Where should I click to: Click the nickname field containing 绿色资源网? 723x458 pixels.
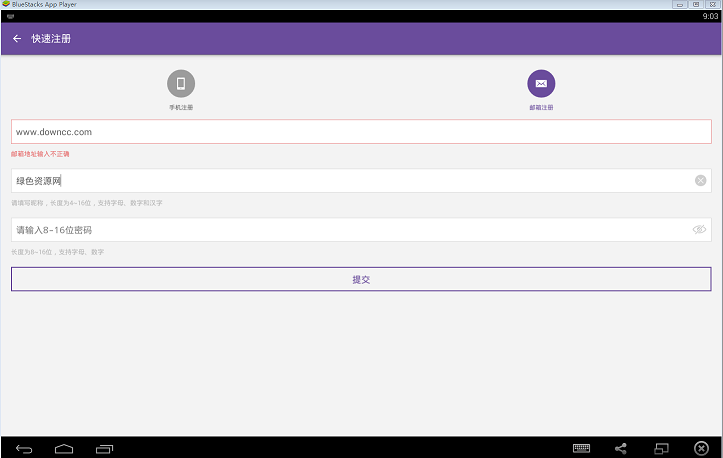(361, 181)
